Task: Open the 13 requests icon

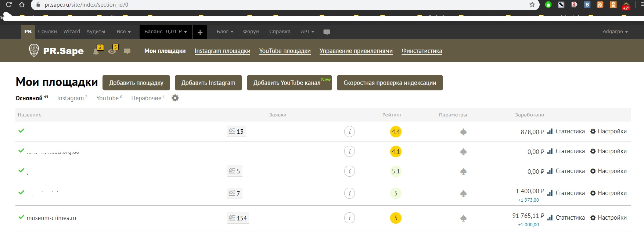Action: (x=236, y=131)
